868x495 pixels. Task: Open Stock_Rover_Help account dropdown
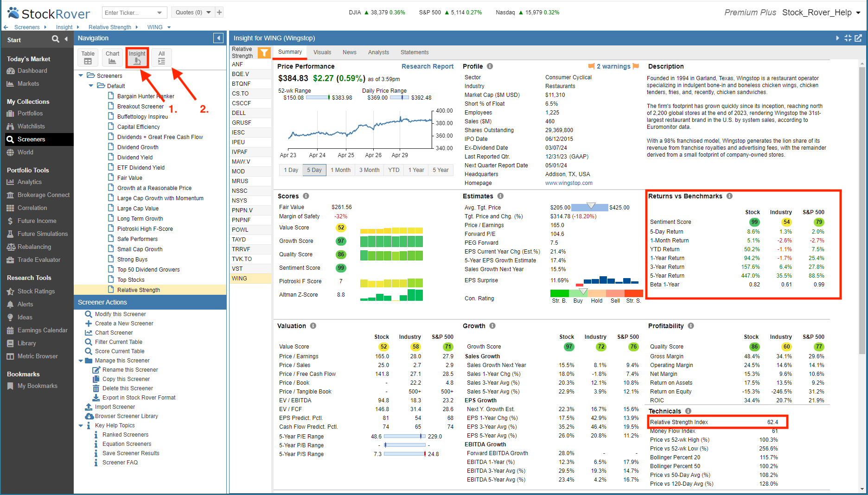(858, 13)
